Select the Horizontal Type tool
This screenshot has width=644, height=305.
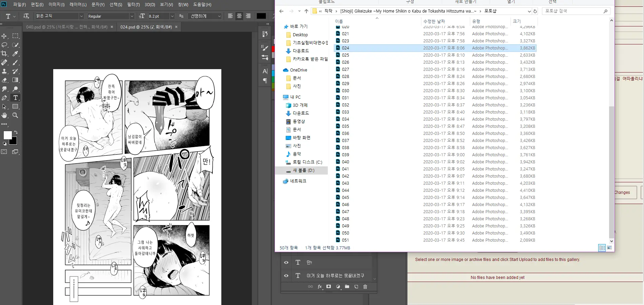[15, 98]
